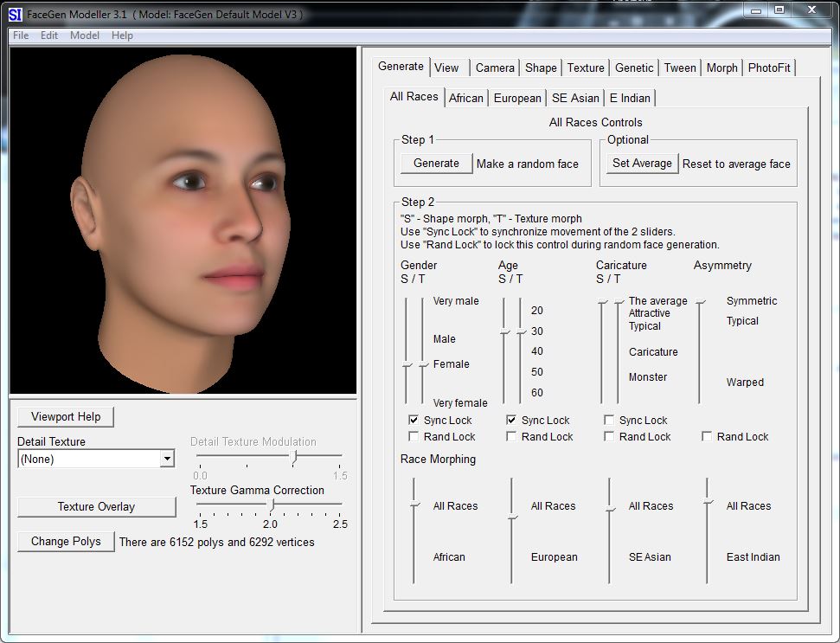The height and width of the screenshot is (643, 840).
Task: Click the Asymmetry slider handle
Action: point(701,302)
